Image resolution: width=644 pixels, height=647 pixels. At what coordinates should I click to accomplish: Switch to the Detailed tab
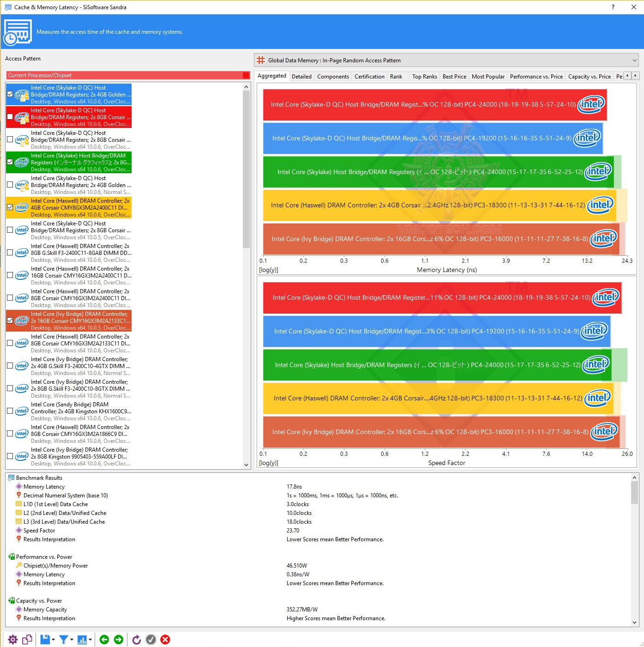click(x=302, y=77)
